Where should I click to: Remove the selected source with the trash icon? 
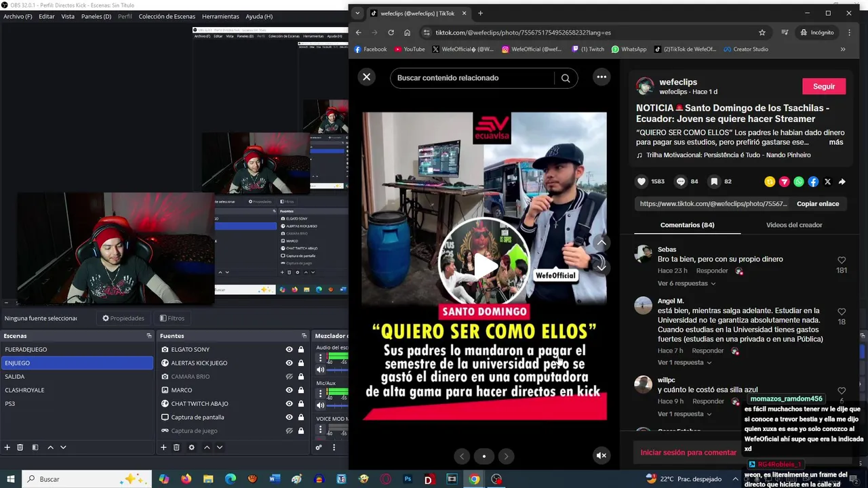tap(176, 447)
